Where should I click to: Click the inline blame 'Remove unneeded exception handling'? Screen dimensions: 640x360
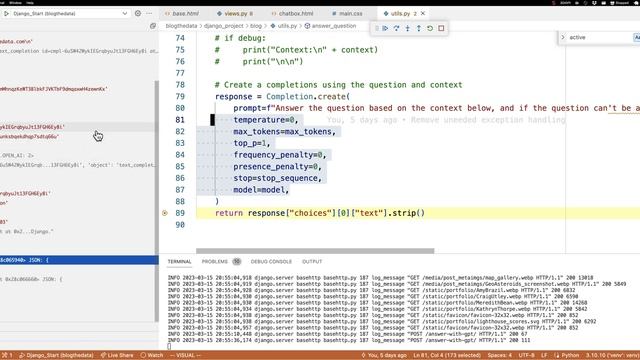coord(488,120)
